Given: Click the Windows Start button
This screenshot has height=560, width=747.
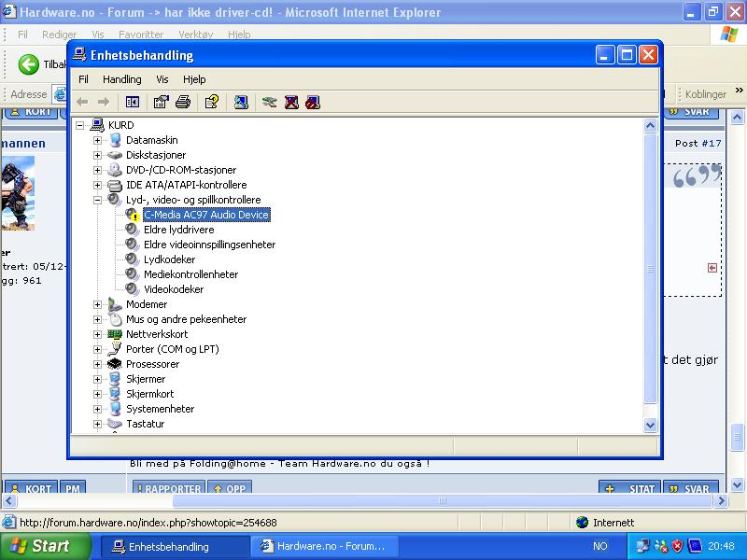Looking at the screenshot, I should (46, 546).
